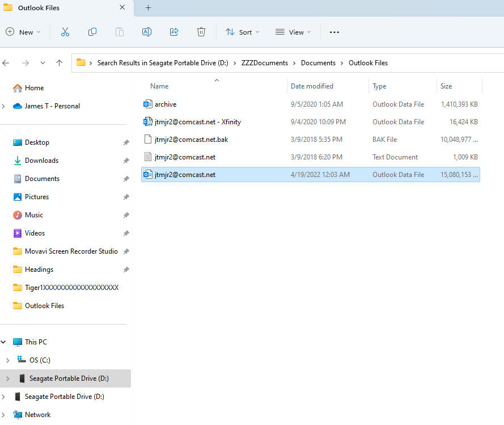Click the Cut scissors icon in toolbar
Screen dimensions: 504x425
(x=65, y=32)
